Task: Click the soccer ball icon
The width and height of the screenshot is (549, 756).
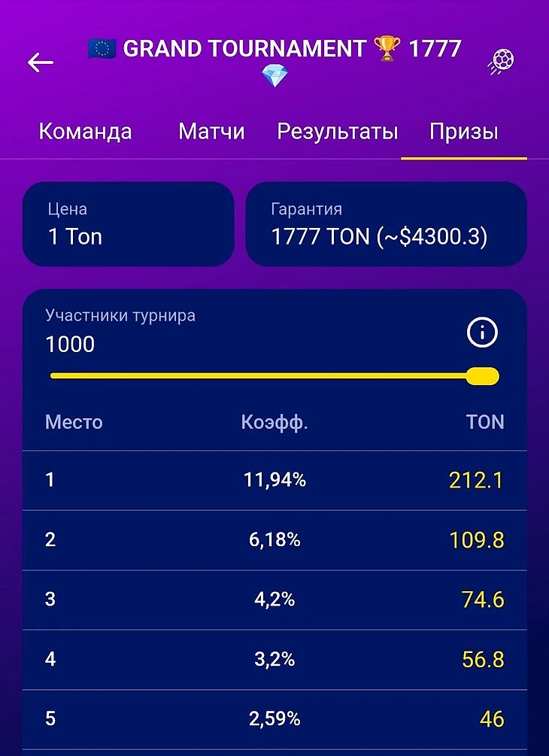Action: 501,62
